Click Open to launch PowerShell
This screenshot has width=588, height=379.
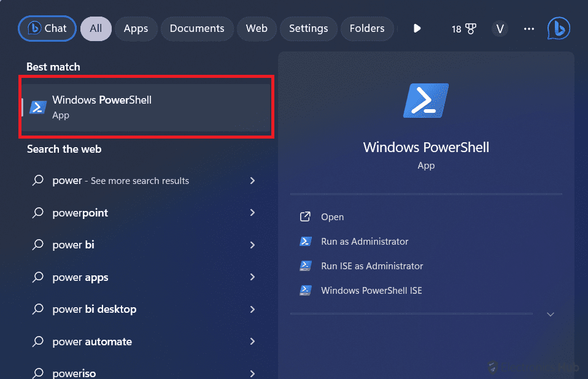[332, 216]
